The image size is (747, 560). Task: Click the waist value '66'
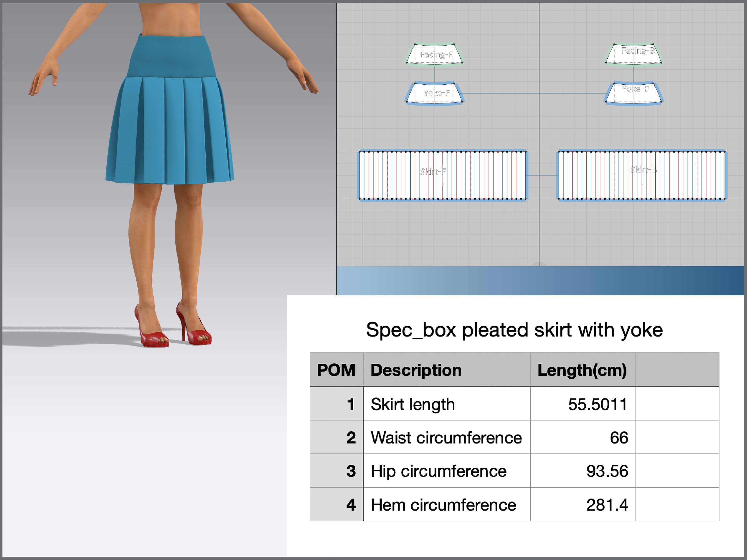619,438
